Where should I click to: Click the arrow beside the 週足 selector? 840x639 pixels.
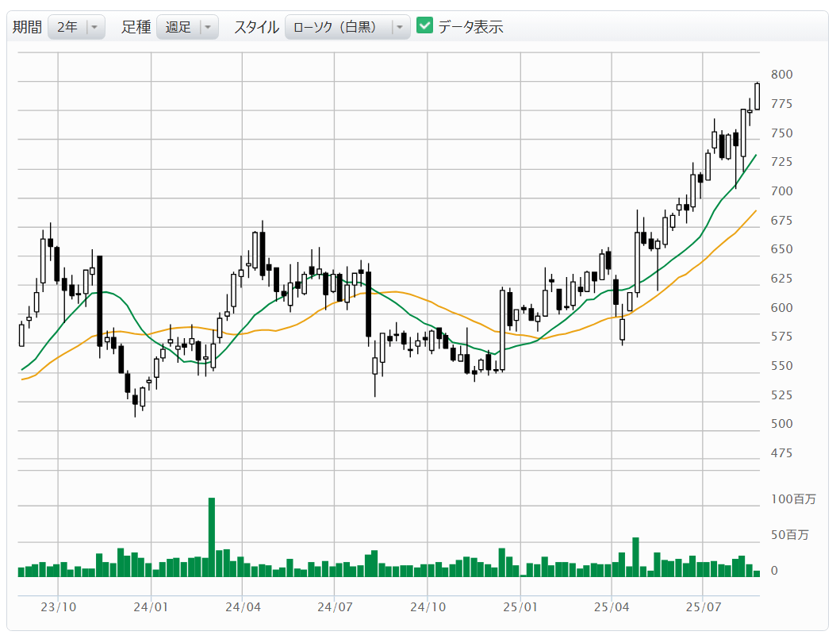(208, 27)
